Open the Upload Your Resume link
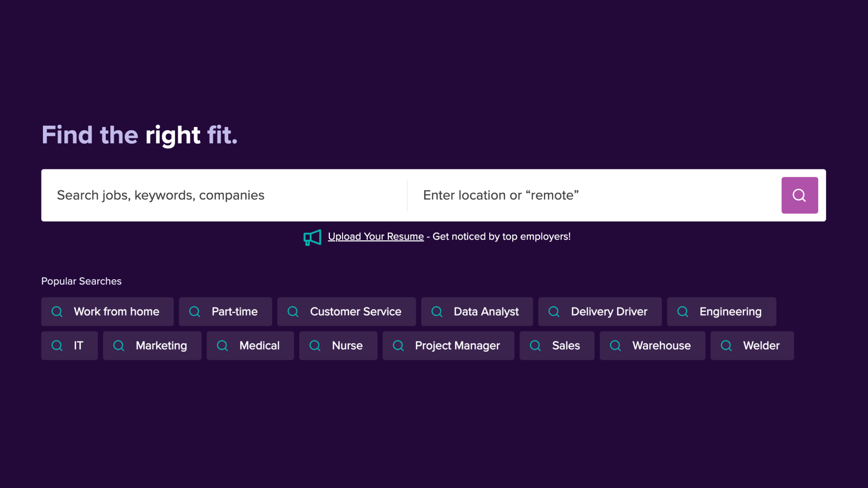 pyautogui.click(x=376, y=236)
